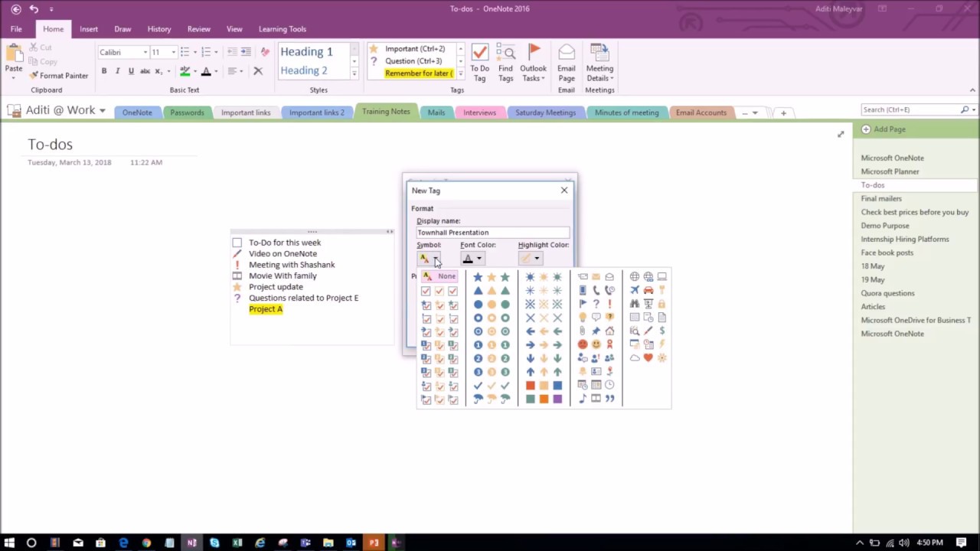Choose the blue star symbol
Viewport: 980px width, 551px height.
pyautogui.click(x=478, y=277)
